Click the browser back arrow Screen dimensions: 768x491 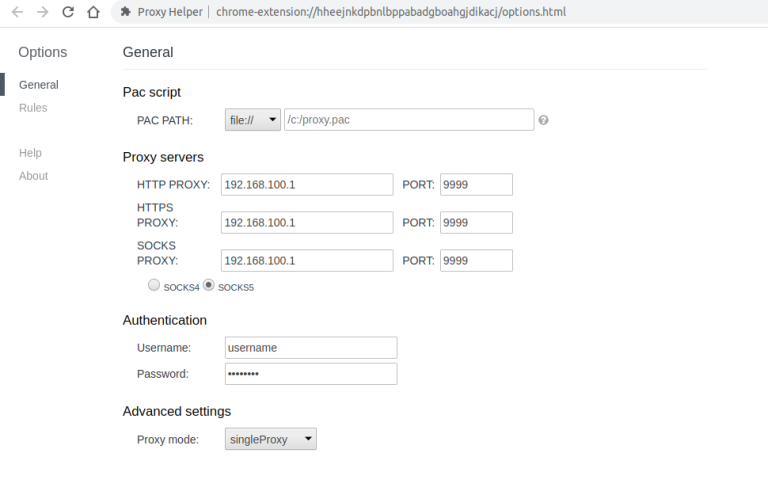[x=17, y=12]
